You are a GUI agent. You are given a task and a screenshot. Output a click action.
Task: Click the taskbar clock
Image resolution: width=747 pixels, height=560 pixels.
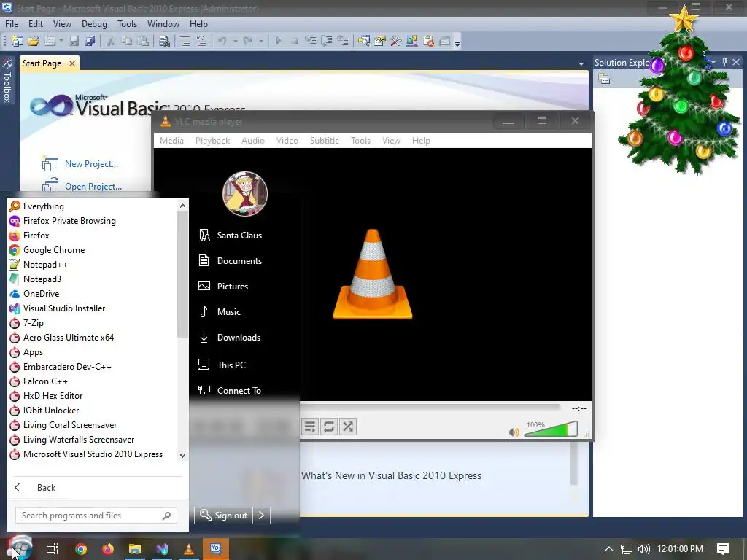pyautogui.click(x=680, y=549)
